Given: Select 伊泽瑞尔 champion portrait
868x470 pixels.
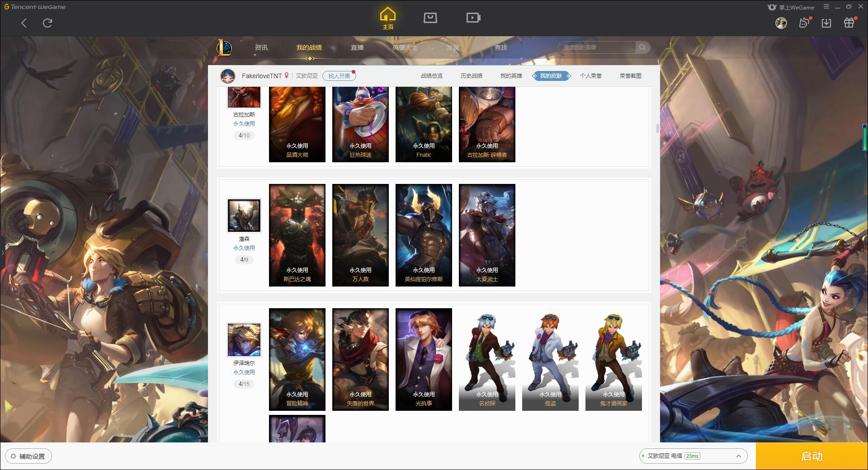Looking at the screenshot, I should point(244,340).
